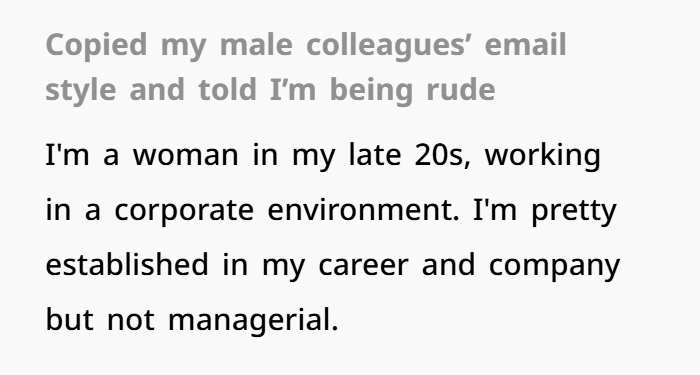The image size is (700, 375).
Task: Click the word "corporate" in the body text
Action: (184, 212)
